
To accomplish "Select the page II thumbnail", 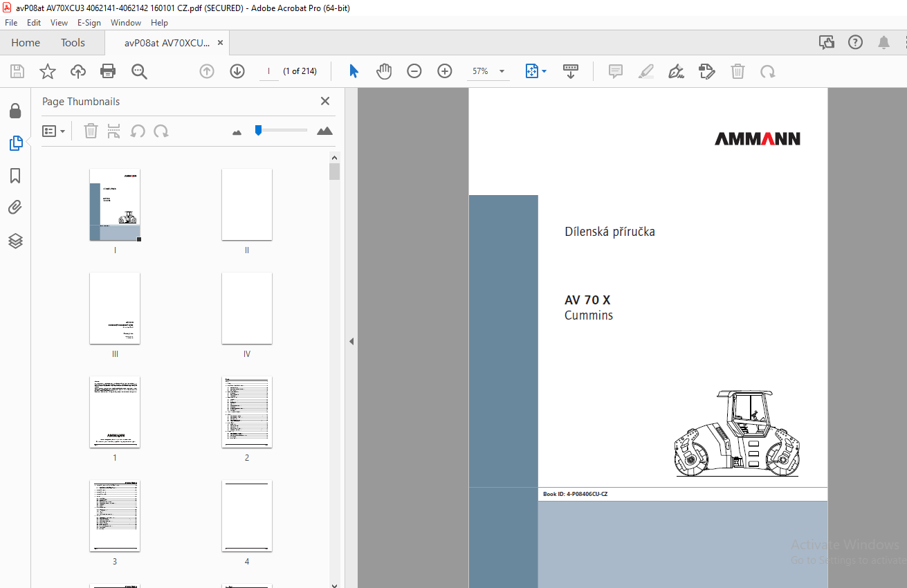I will pos(247,205).
